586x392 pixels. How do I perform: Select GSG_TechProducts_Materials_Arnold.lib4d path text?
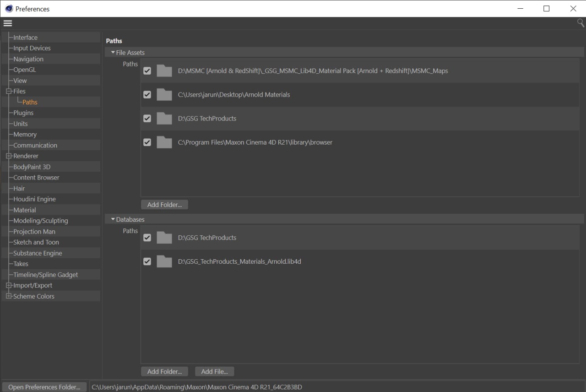click(x=239, y=261)
